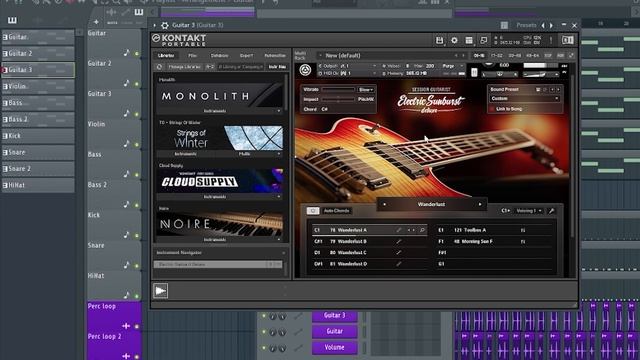Expand Monolith Instruments dropdown arrow
Image resolution: width=640 pixels, height=360 pixels.
(x=279, y=111)
